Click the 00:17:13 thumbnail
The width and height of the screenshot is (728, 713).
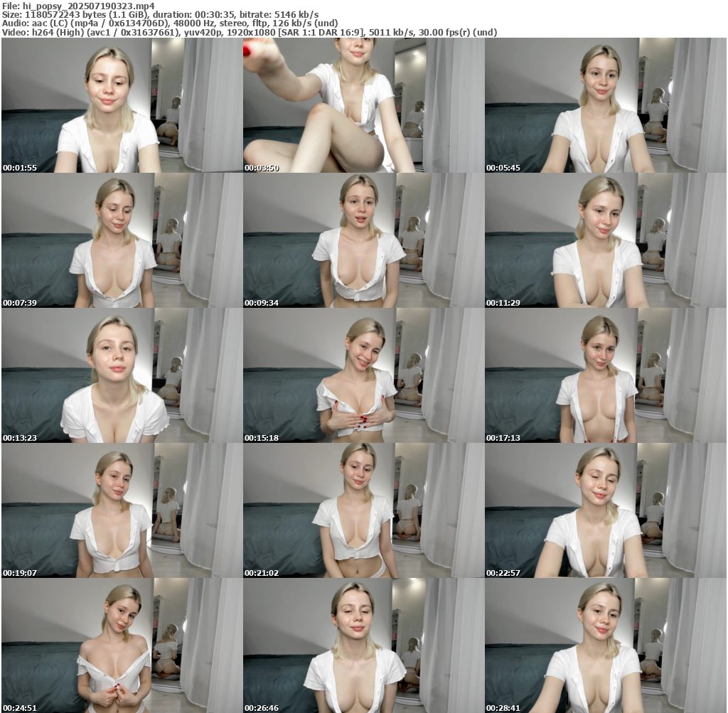(x=605, y=375)
